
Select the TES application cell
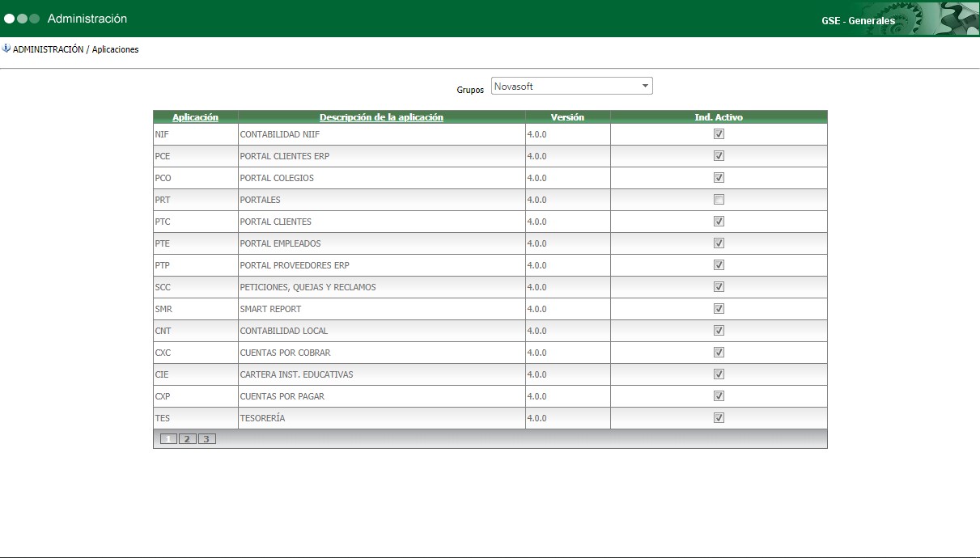[196, 418]
